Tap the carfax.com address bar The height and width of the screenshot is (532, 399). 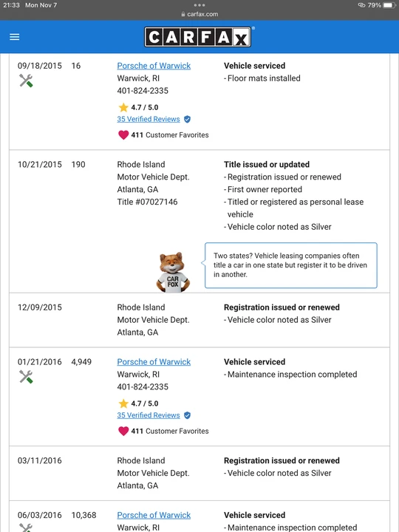pyautogui.click(x=199, y=14)
